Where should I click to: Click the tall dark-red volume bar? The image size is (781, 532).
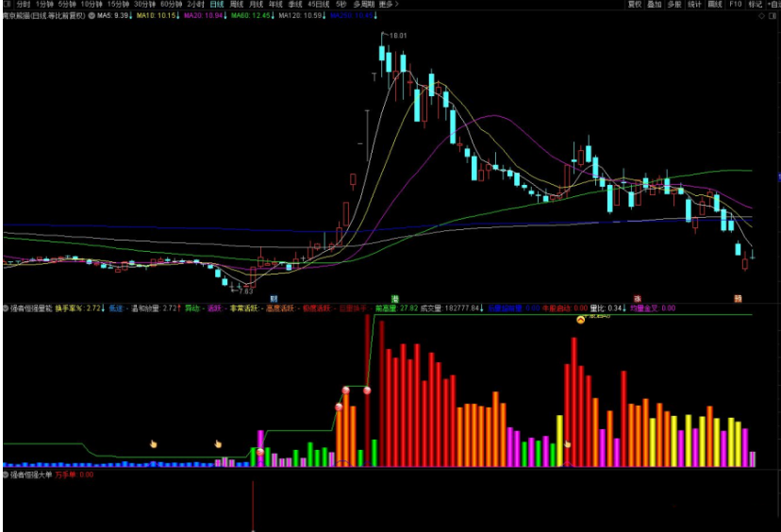tap(367, 390)
